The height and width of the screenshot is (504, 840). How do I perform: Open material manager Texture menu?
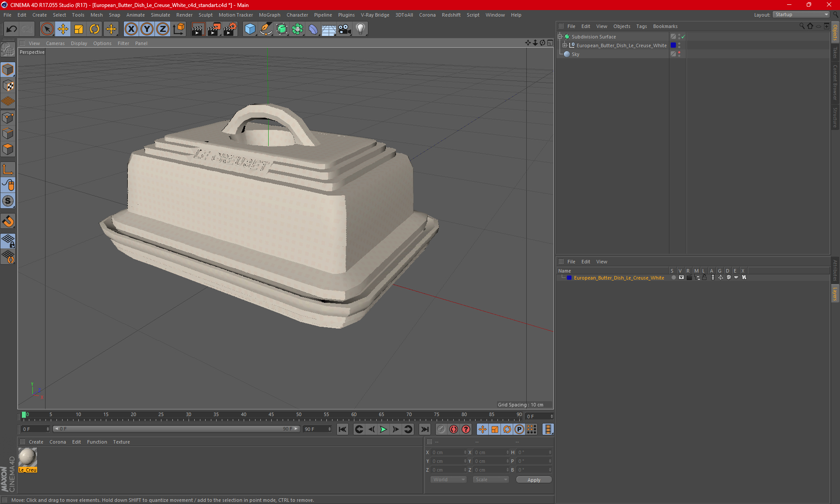coord(121,442)
